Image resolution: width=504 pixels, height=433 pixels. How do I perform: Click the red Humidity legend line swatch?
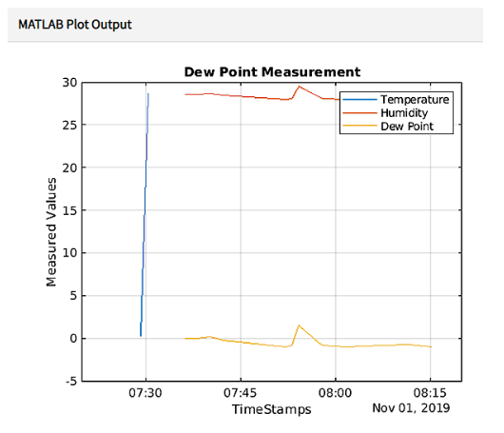coord(359,113)
